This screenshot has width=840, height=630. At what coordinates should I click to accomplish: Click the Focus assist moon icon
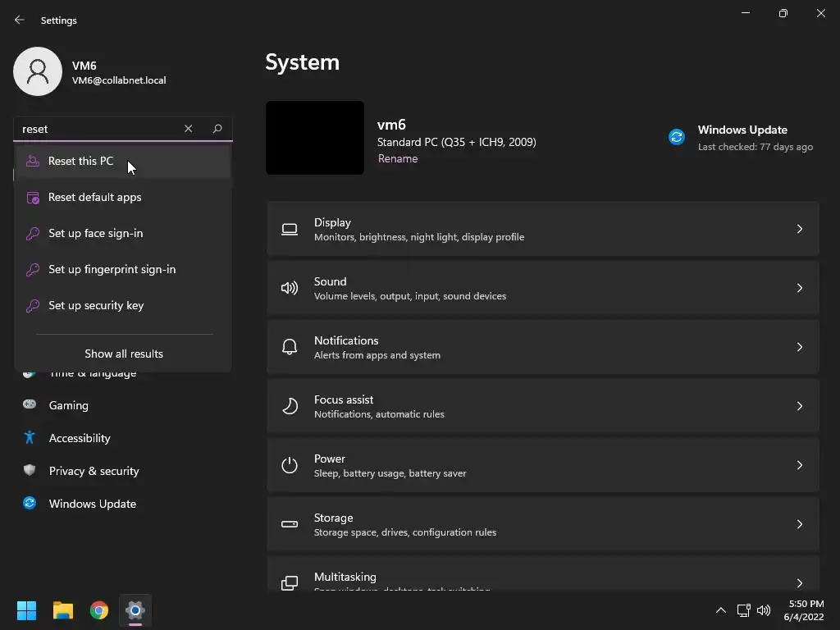click(x=290, y=406)
